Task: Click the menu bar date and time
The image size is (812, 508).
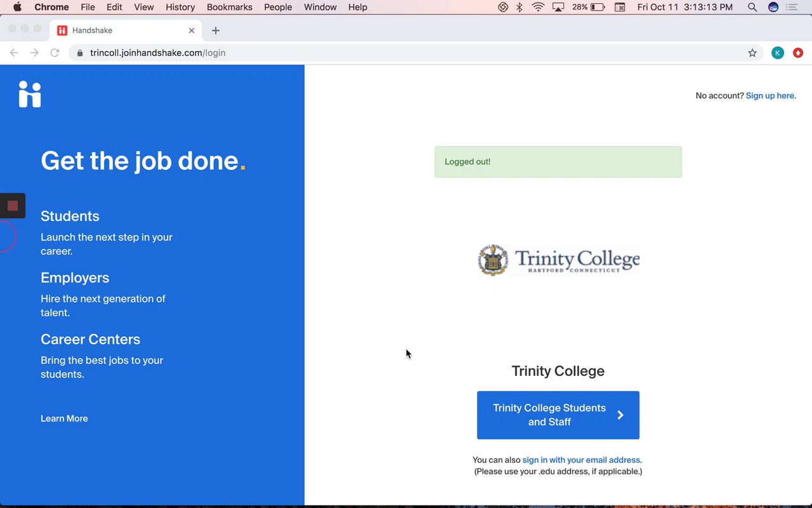Action: [685, 7]
